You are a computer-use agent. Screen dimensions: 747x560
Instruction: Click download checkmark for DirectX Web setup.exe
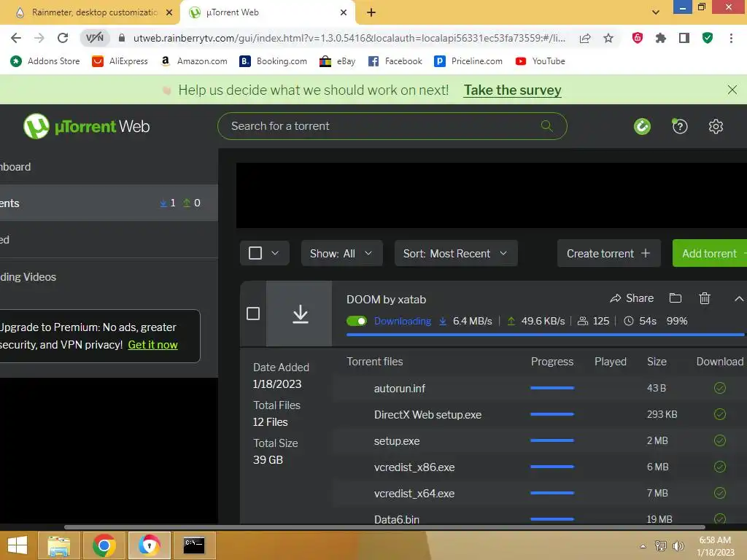(720, 414)
